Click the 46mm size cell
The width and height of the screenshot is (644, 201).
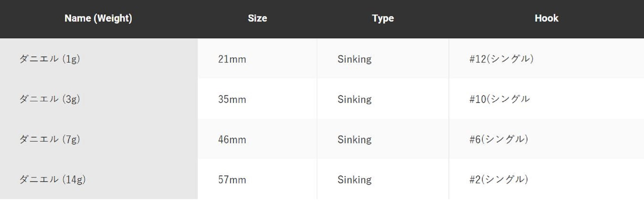pos(232,139)
